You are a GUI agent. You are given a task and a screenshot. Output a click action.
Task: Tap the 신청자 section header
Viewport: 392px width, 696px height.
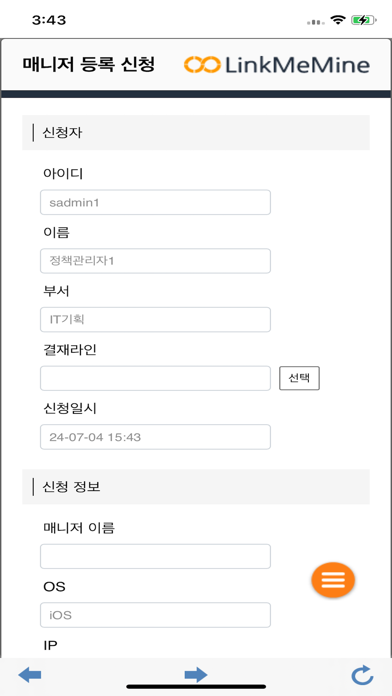pos(196,133)
